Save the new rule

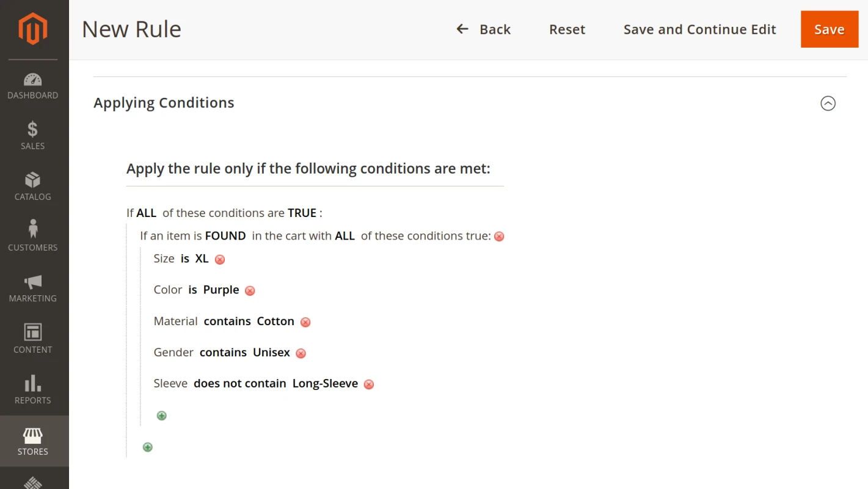click(829, 29)
